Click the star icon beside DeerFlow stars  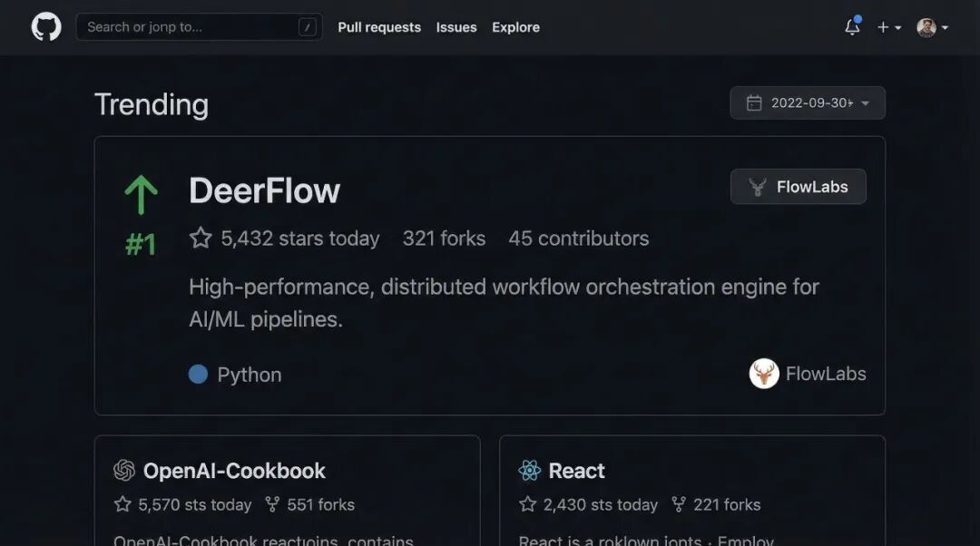(201, 238)
